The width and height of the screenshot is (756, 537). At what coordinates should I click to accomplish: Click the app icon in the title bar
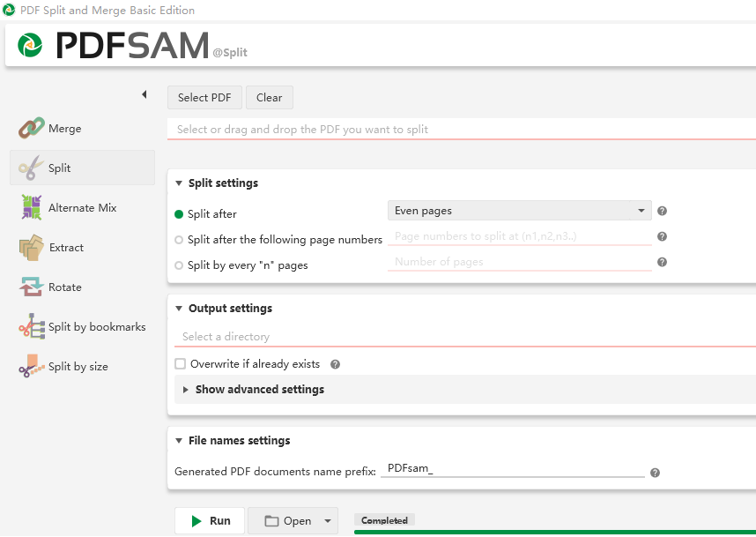9,10
